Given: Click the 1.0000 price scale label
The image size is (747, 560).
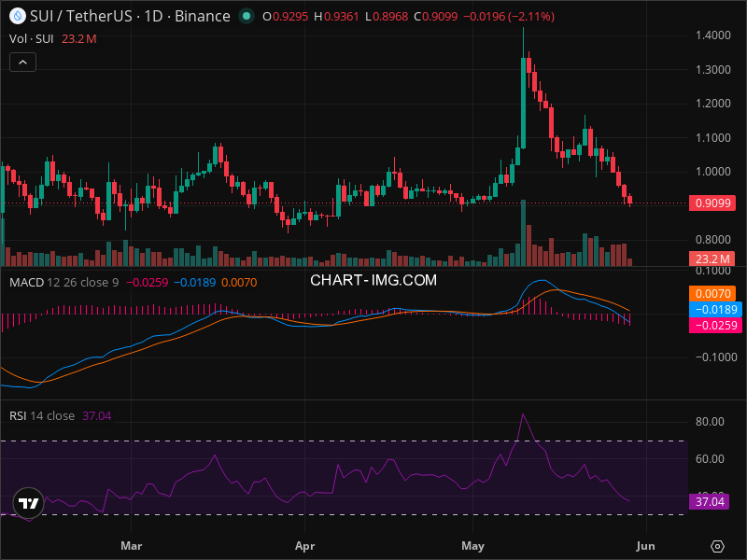Looking at the screenshot, I should [713, 172].
